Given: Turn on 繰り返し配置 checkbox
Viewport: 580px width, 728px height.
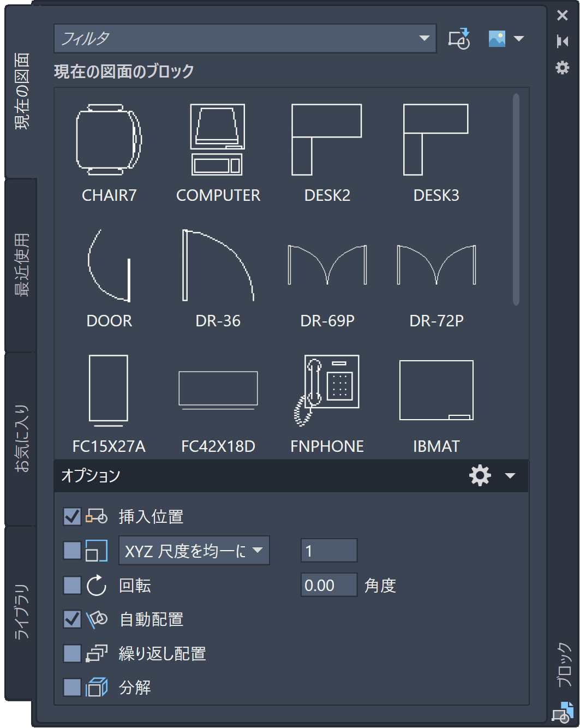Looking at the screenshot, I should pyautogui.click(x=72, y=653).
